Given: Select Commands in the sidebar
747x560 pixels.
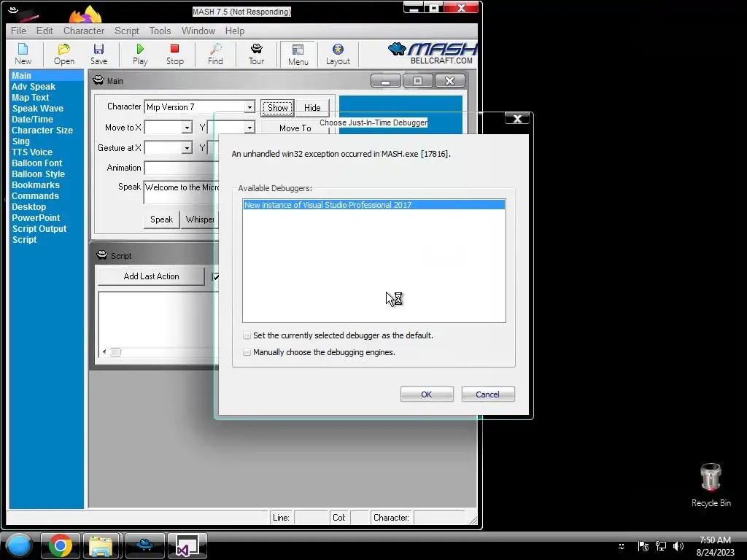Looking at the screenshot, I should [35, 196].
